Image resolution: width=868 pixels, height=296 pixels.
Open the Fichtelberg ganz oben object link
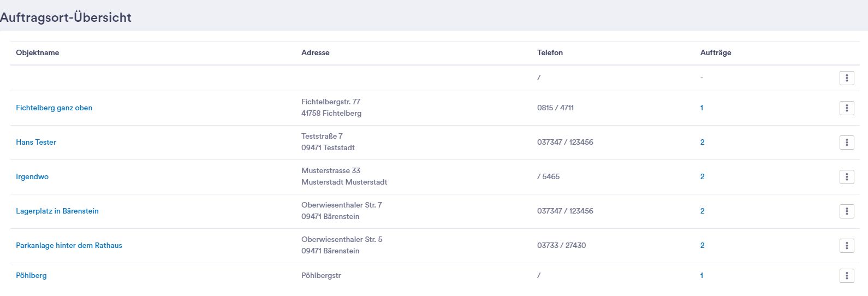point(54,108)
